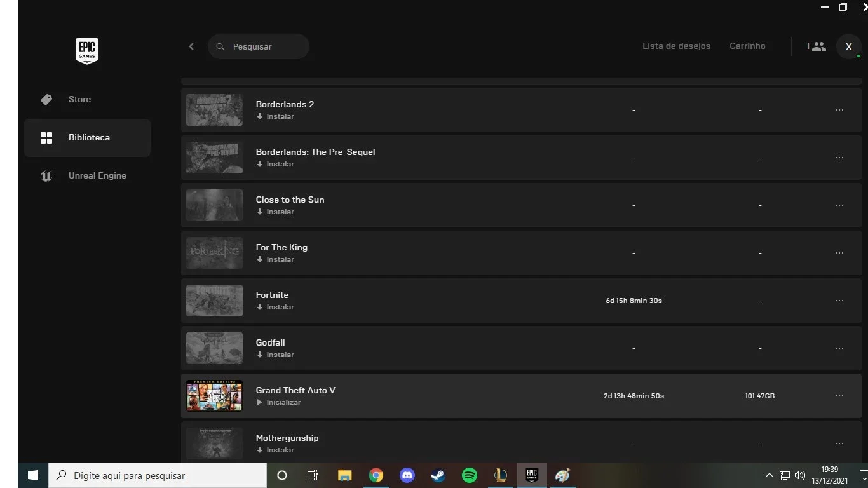This screenshot has height=488, width=868.
Task: Open options menu for For The King
Action: [x=839, y=253]
